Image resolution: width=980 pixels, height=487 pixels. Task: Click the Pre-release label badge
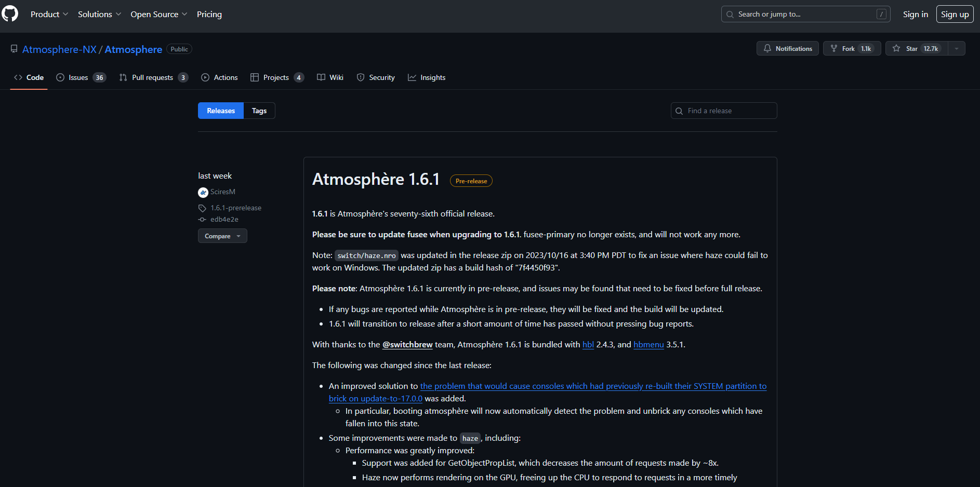pyautogui.click(x=471, y=181)
